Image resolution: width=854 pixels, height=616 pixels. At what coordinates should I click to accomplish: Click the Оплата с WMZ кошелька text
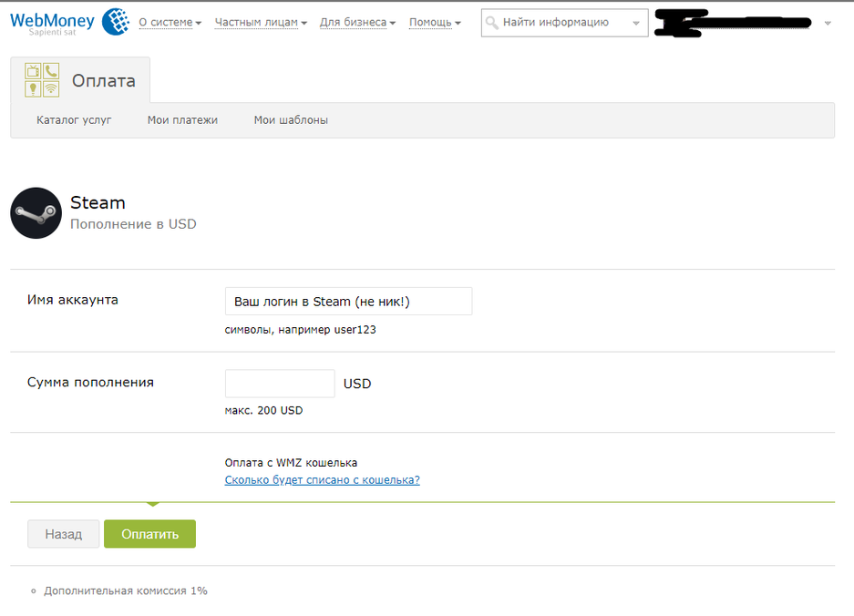pyautogui.click(x=291, y=462)
